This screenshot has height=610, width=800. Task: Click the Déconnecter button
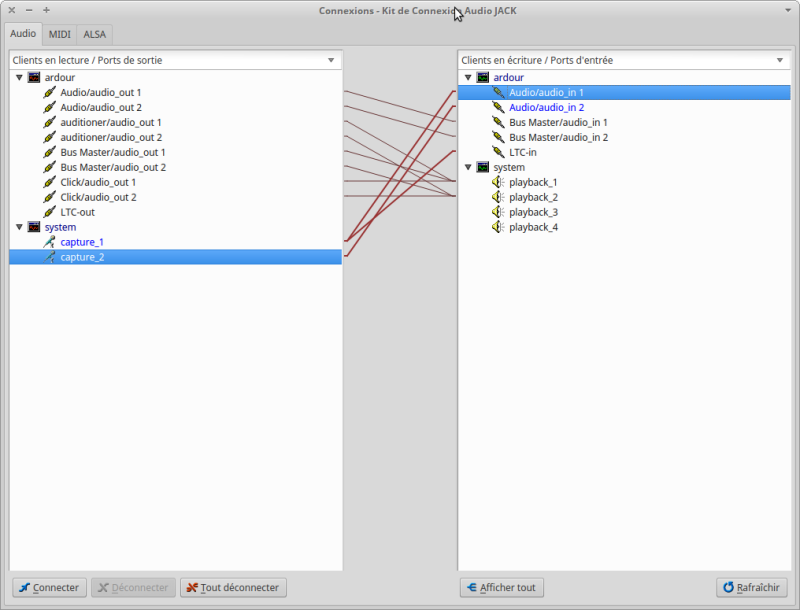[x=134, y=588]
